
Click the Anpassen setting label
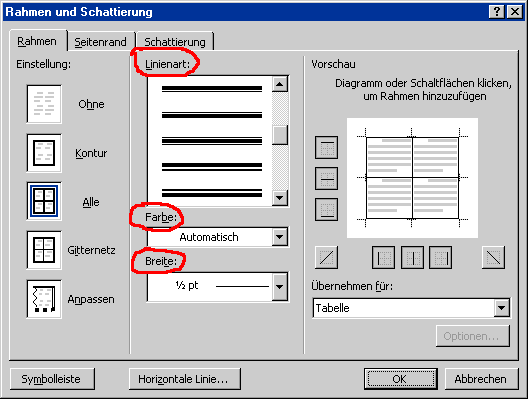click(91, 299)
